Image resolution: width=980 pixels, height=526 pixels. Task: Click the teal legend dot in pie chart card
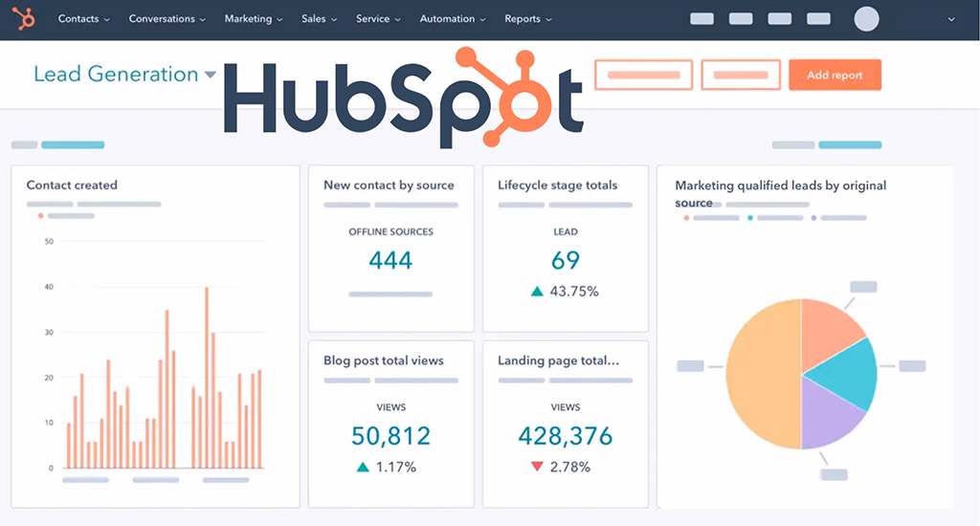(x=750, y=218)
